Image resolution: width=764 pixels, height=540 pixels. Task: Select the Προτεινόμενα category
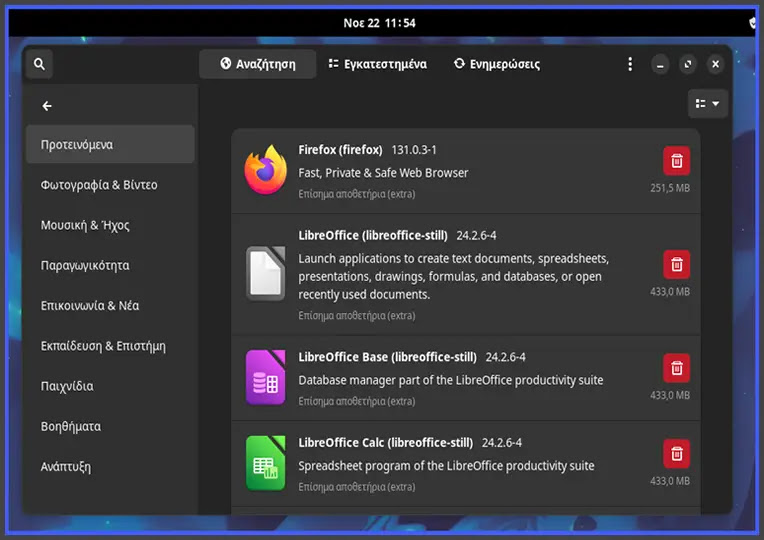pyautogui.click(x=111, y=144)
